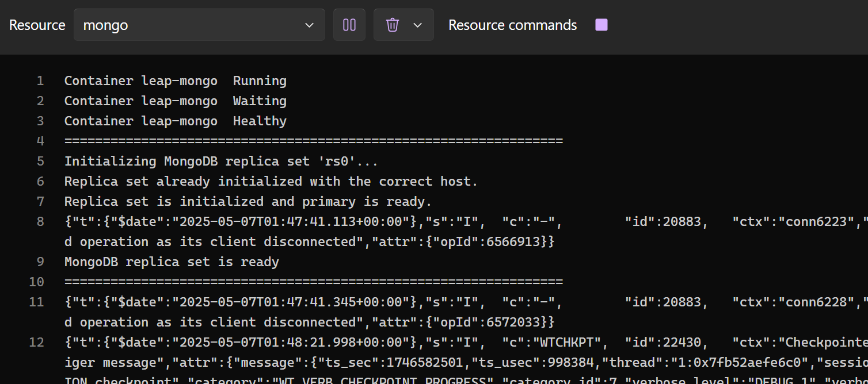Click line number 8 in the gutter
Screen dimensions: 868x384
40,221
